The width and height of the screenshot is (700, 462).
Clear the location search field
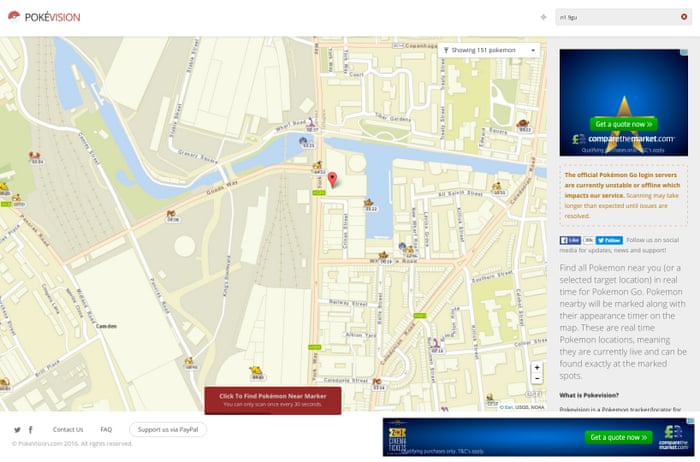pos(682,17)
